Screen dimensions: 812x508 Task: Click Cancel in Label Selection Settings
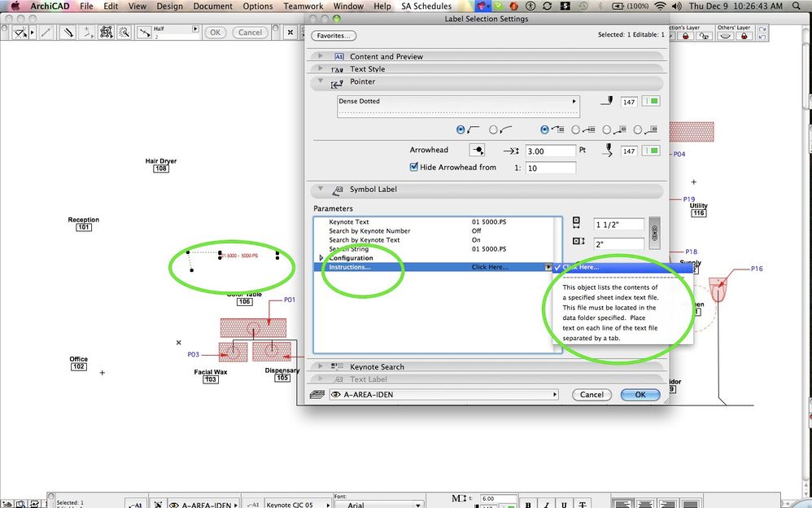click(x=592, y=395)
